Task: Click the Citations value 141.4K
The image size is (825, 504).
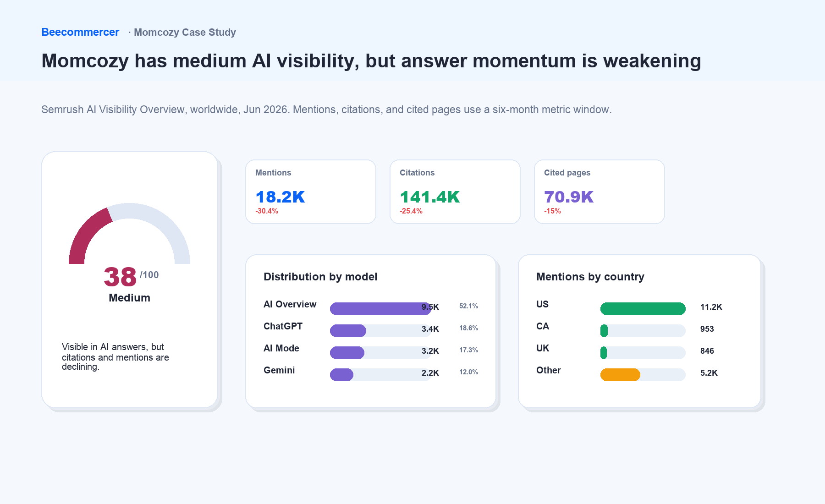Action: point(429,197)
